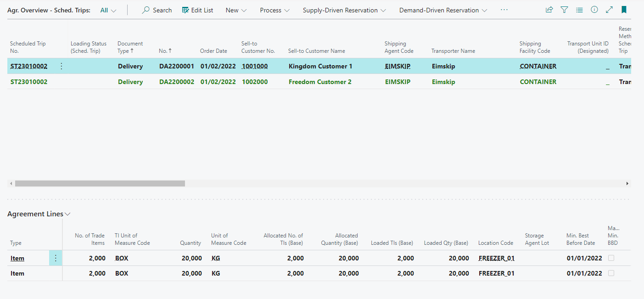Open the Demand-Driven Reservation menu
This screenshot has height=299, width=644.
click(x=443, y=10)
